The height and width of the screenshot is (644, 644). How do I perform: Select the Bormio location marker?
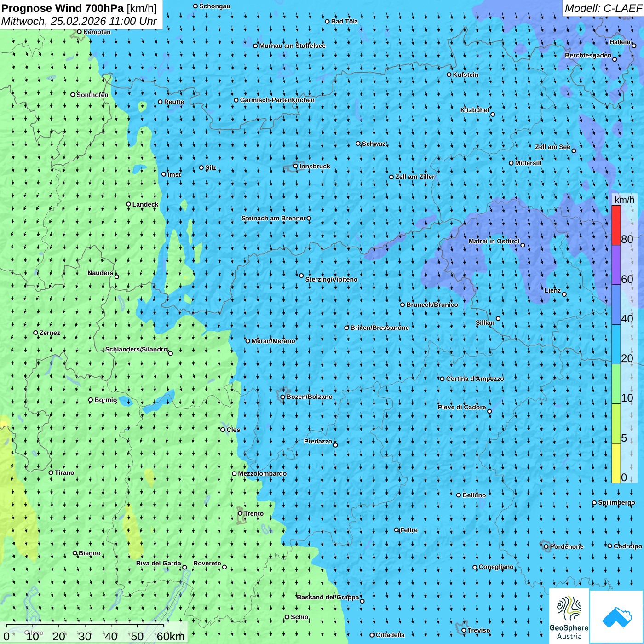click(x=91, y=400)
